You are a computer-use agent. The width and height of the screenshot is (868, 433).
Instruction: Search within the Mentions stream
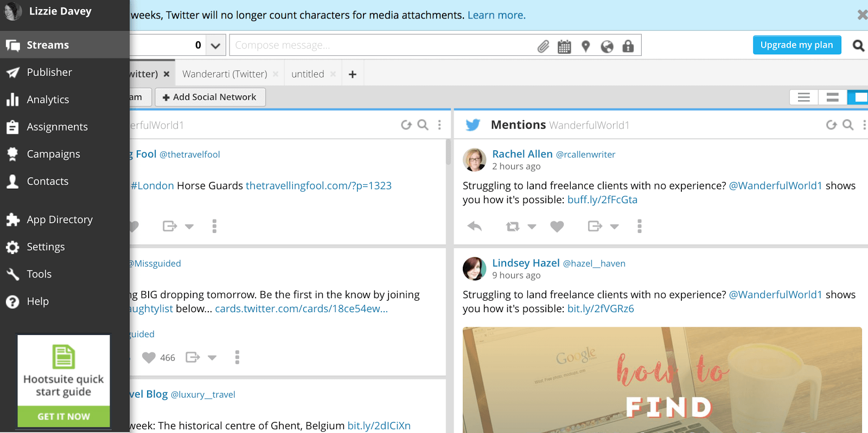(x=848, y=125)
